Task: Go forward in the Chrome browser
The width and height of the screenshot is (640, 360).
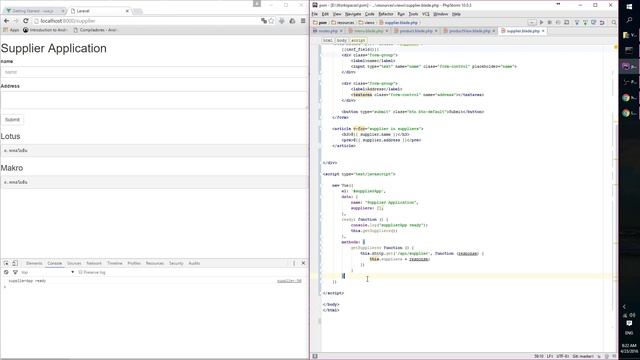Action: click(16, 21)
